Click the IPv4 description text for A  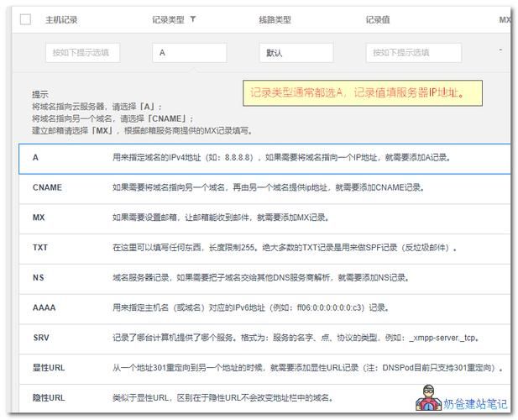(x=282, y=158)
